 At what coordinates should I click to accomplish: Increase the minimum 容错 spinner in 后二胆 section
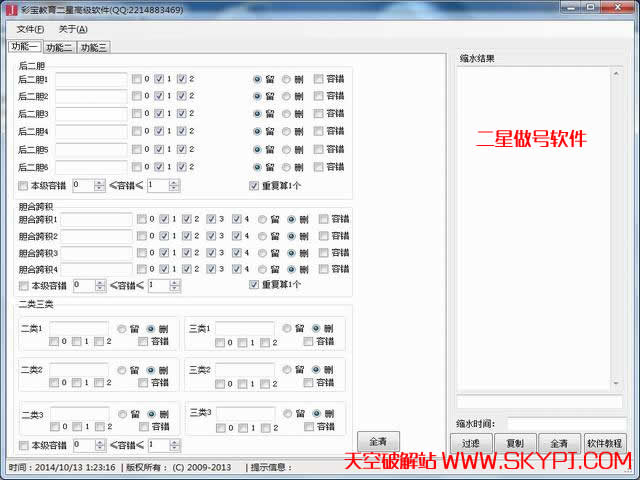(99, 181)
